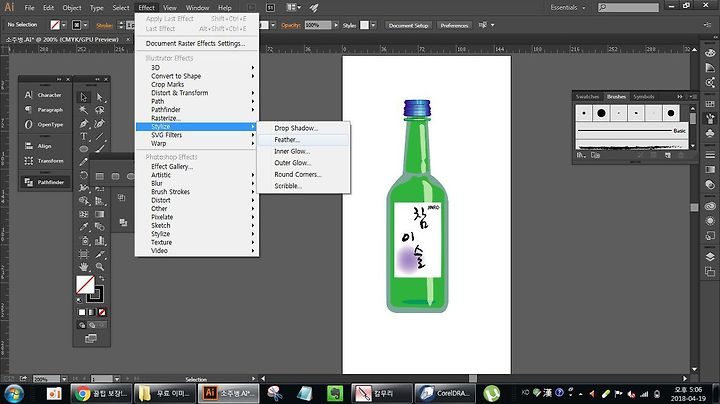Open the zoom level dropdown arrow
The image size is (720, 404).
click(64, 379)
